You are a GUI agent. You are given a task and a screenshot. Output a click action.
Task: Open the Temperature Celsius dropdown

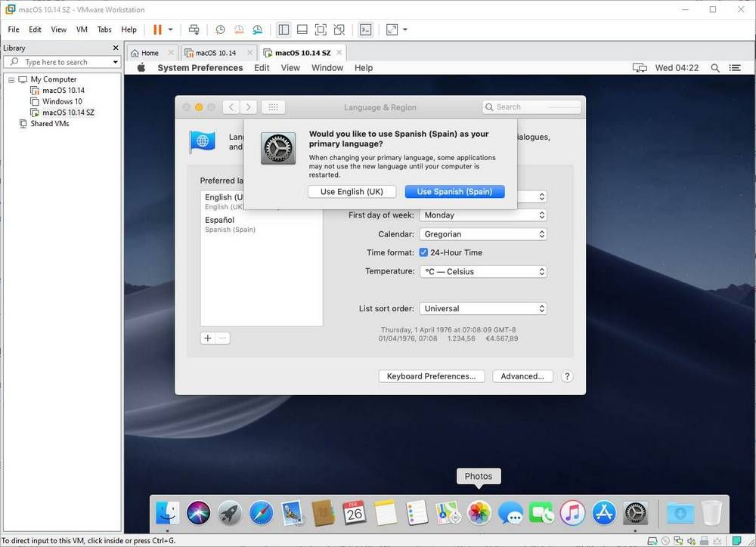point(483,272)
